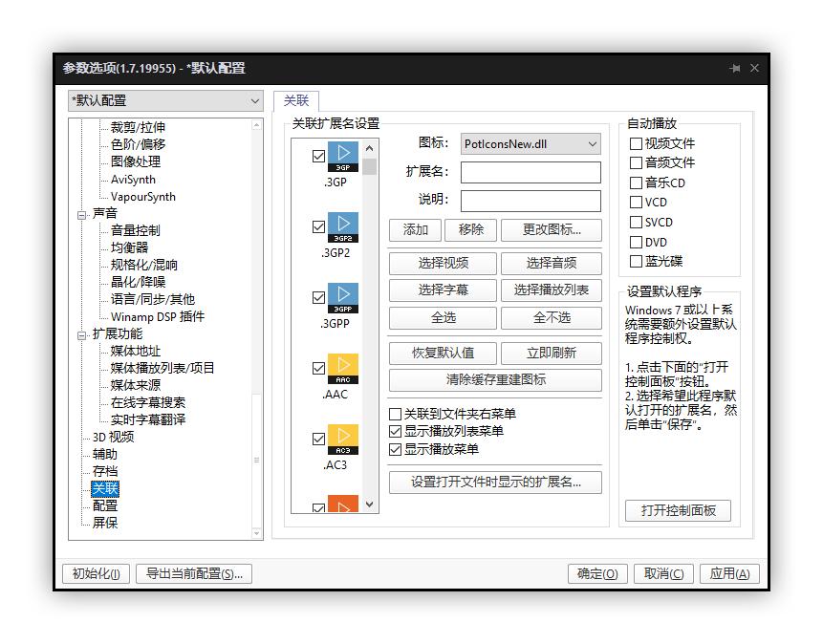点击扩展名列表右侧的向下滚动箭头
The image size is (823, 644).
(371, 503)
